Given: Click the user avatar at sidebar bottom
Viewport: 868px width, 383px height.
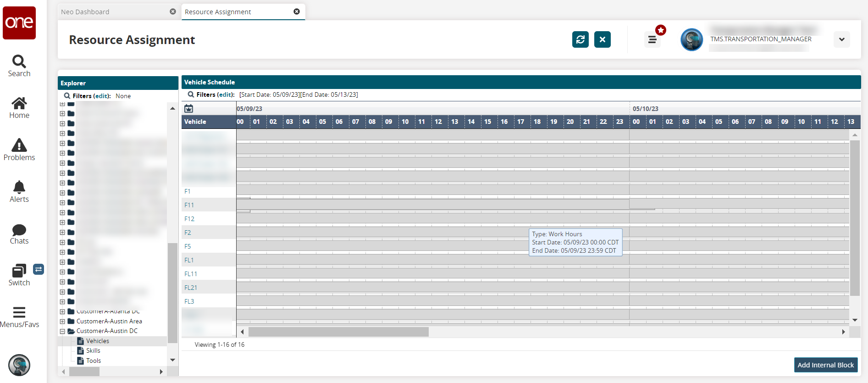Looking at the screenshot, I should tap(19, 366).
